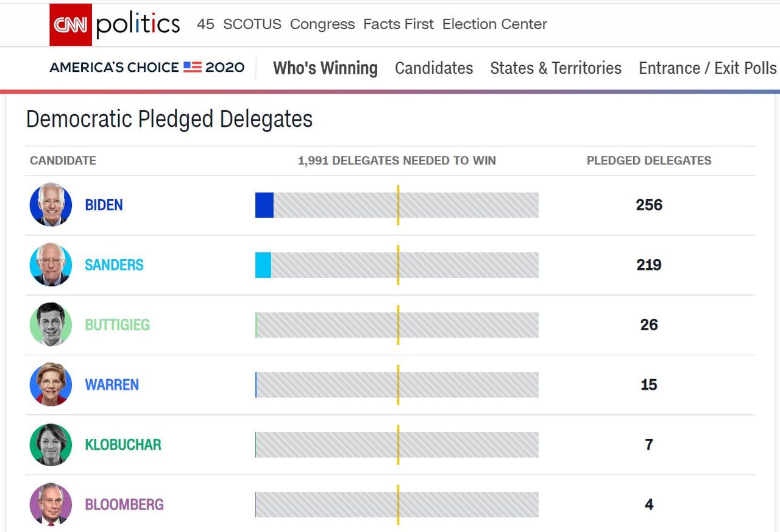Select Facts First in the top navigation
This screenshot has width=780, height=532.
pos(399,24)
